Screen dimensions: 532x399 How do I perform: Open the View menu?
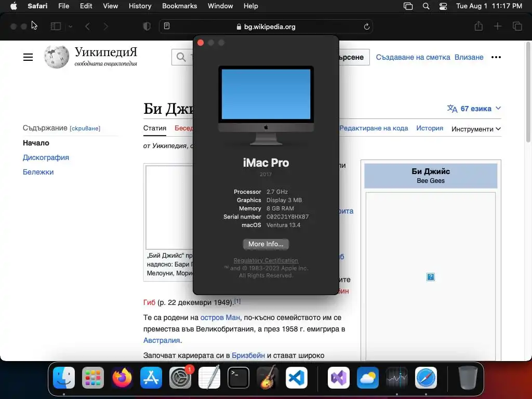point(110,6)
